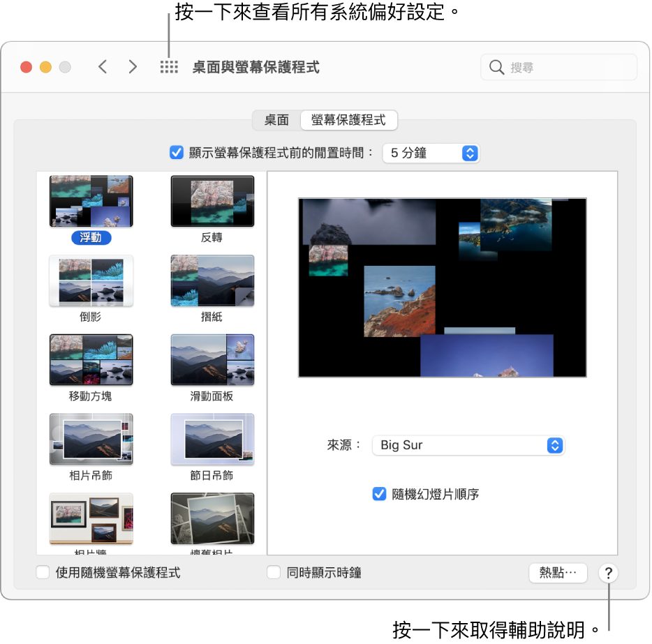Open the 來源 Big Sur dropdown
Screen dimensions: 652x644
[x=468, y=445]
